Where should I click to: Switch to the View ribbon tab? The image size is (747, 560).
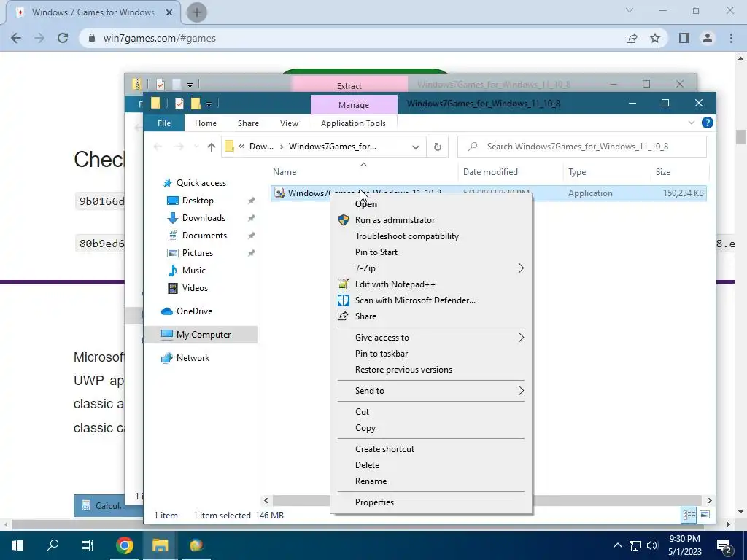(289, 123)
